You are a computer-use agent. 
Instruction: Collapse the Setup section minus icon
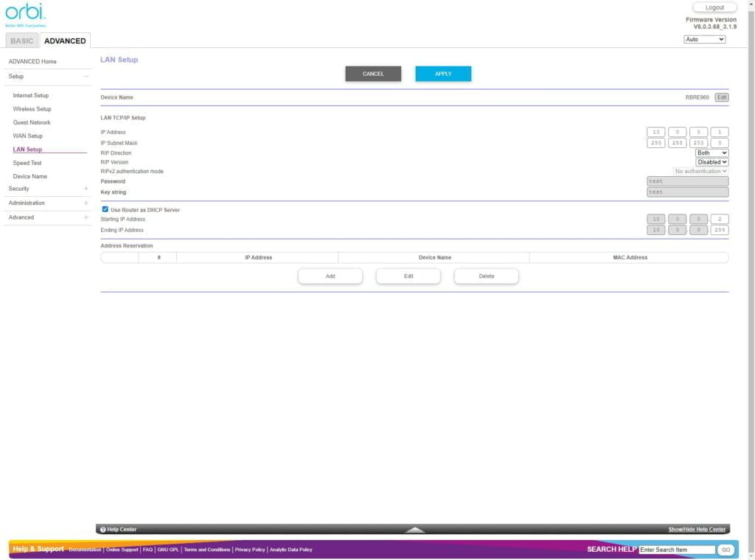[86, 77]
